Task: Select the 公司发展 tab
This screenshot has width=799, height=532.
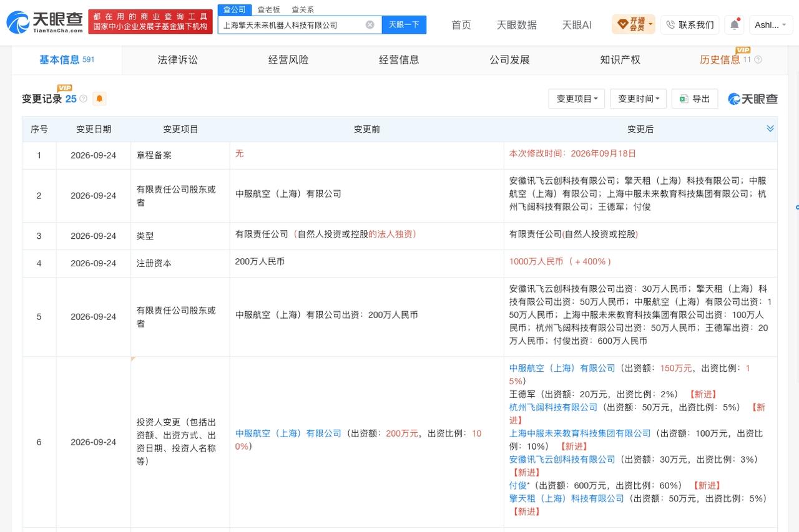Action: click(x=509, y=60)
